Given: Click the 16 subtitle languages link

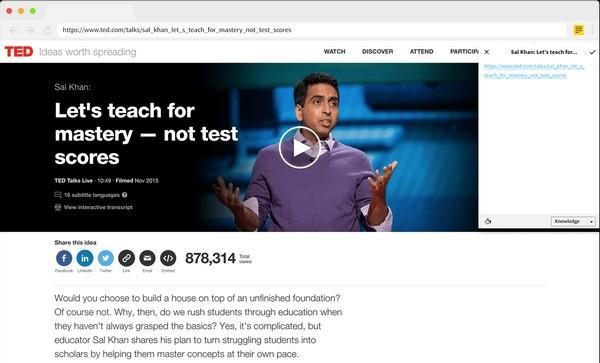Looking at the screenshot, I should [x=92, y=195].
